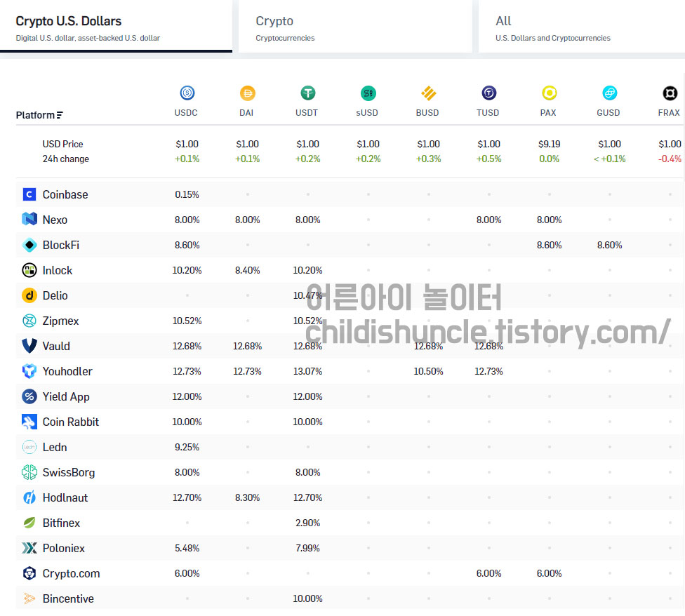Click the Nexo logo icon
The image size is (685, 616).
pyautogui.click(x=29, y=219)
